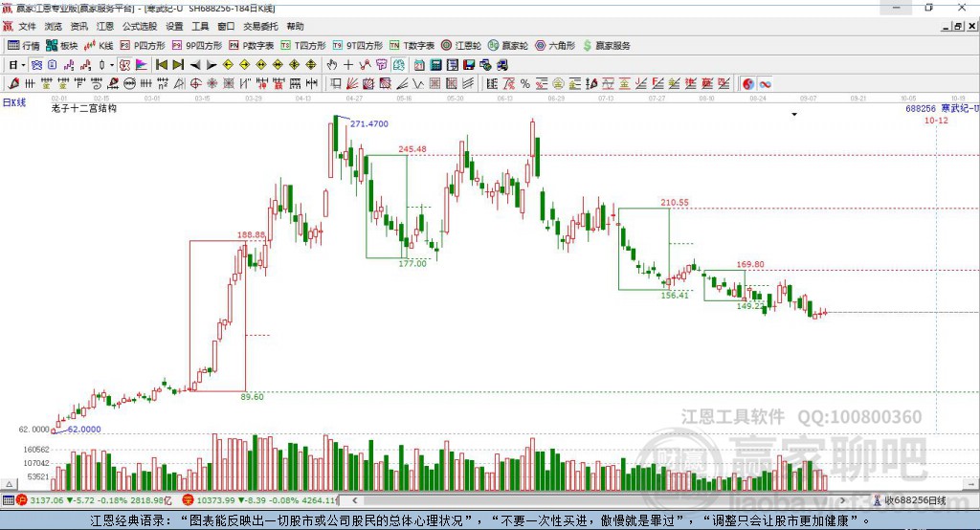Click the 老子十二宫结构 chart title

point(84,108)
